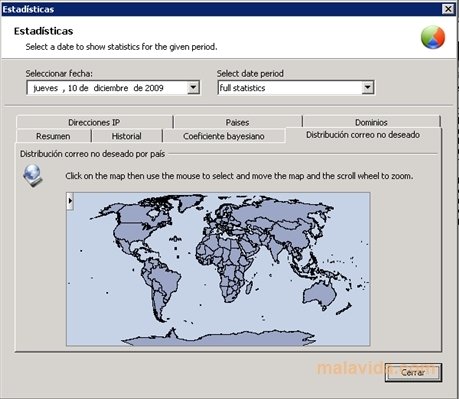Select Distribución correo no deseado tab

pos(363,135)
